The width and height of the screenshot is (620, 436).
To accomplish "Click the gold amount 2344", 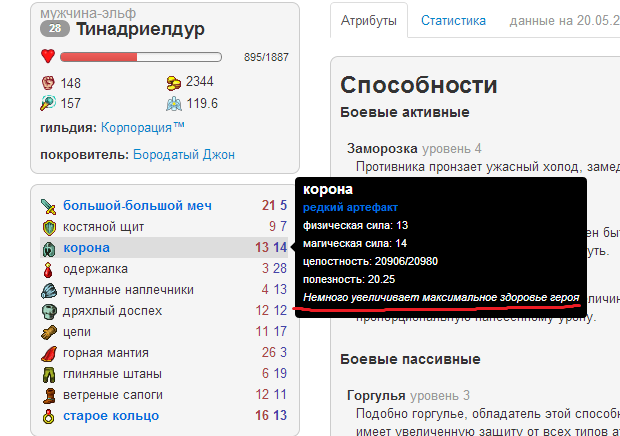I will [200, 81].
